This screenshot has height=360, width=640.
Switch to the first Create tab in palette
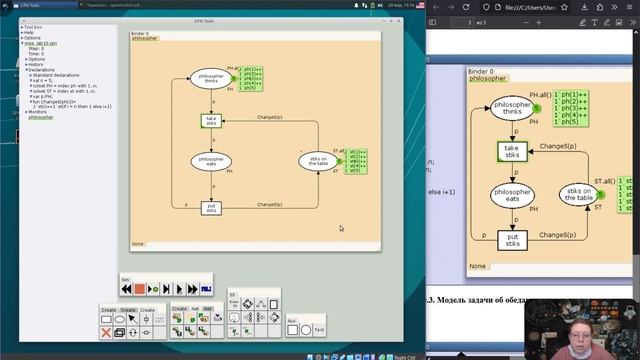click(109, 310)
